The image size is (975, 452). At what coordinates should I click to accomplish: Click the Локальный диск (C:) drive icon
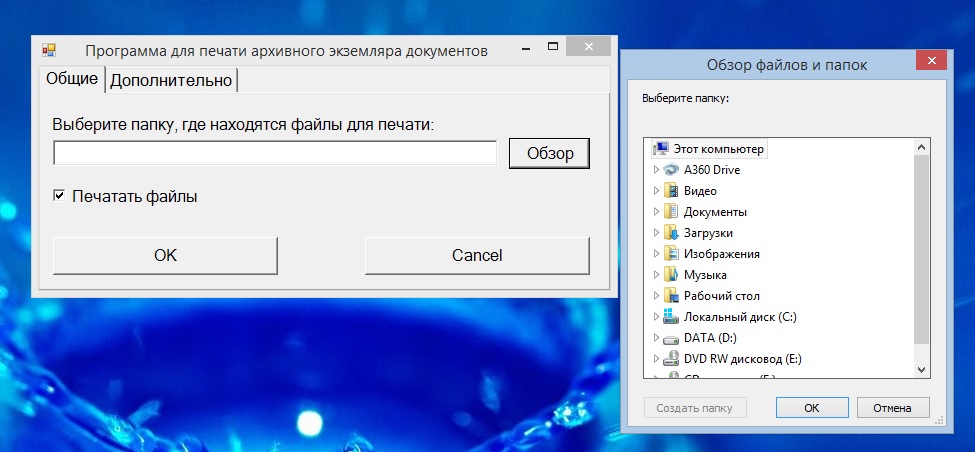coord(670,317)
